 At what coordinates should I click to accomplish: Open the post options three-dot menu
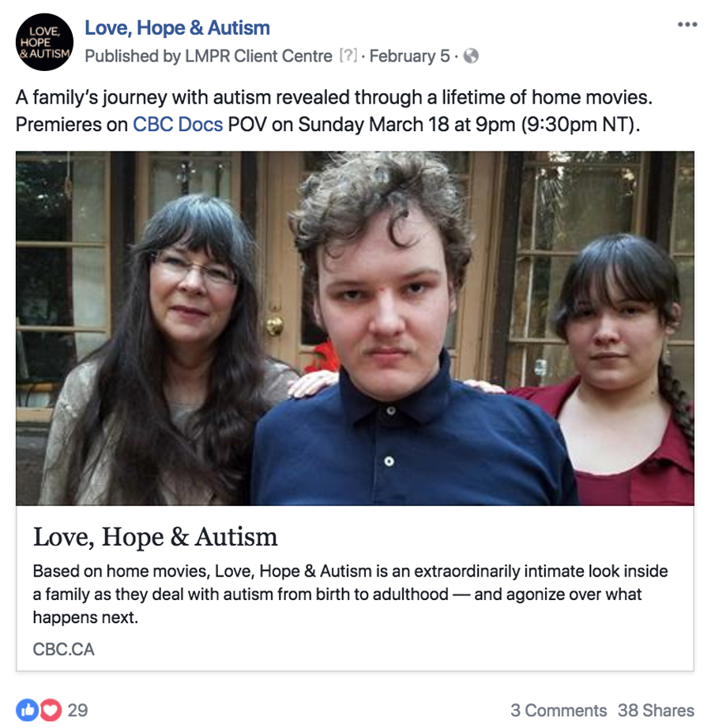point(687,24)
